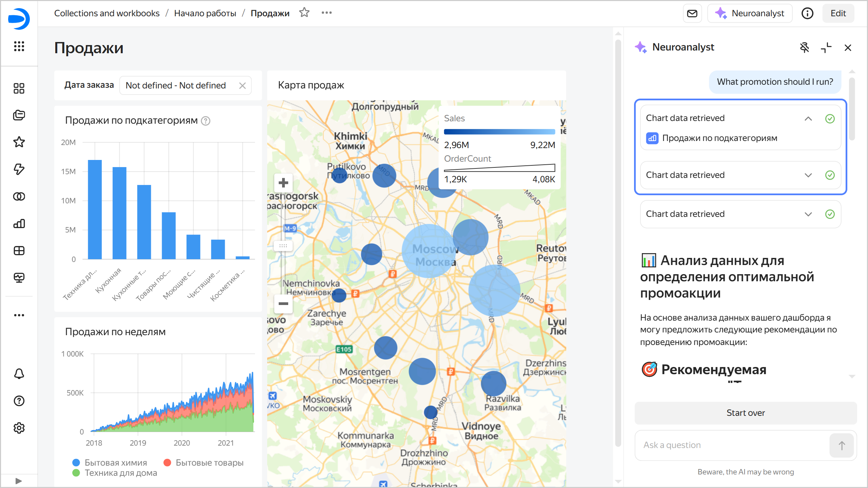This screenshot has width=868, height=488.
Task: Send the question with arrow button
Action: (842, 445)
